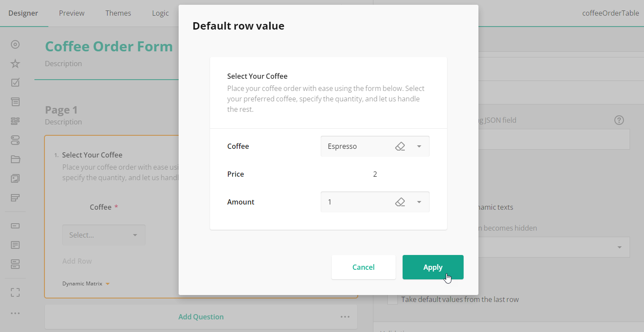Choose the Image Picker question type
This screenshot has height=332, width=644.
point(15,178)
